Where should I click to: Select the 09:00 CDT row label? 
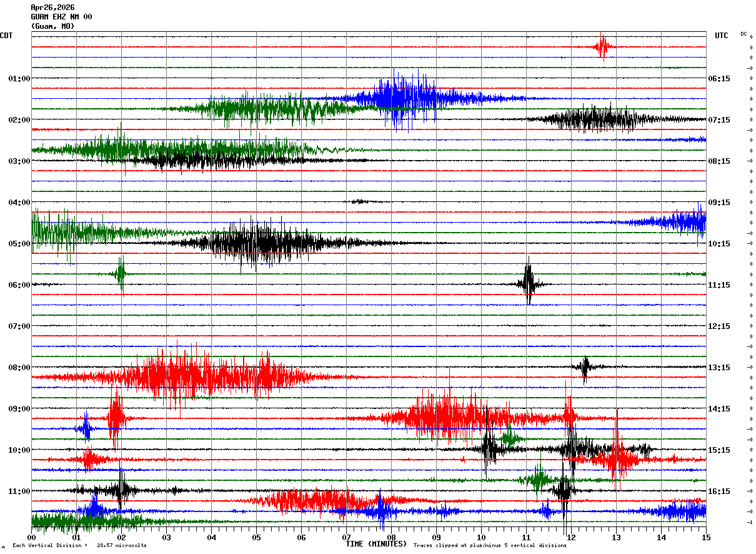19,409
